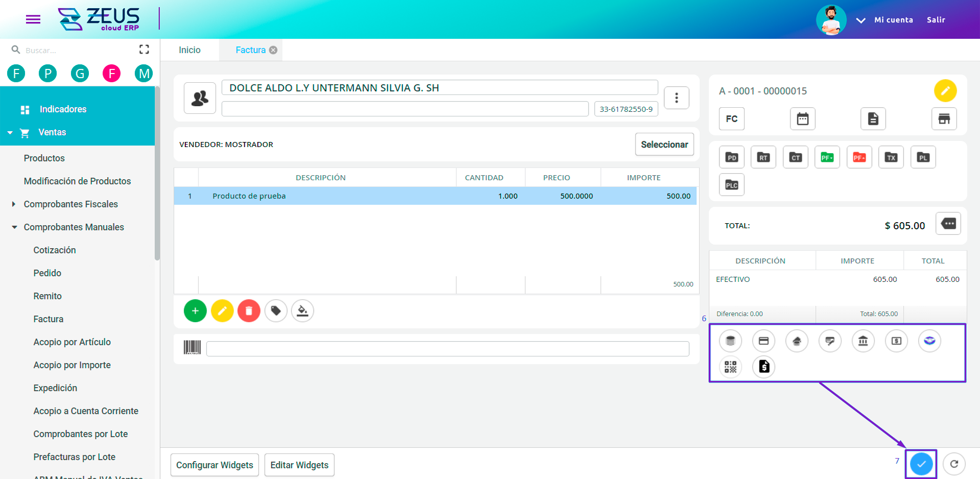
Task: Click the barcode input field below the product table
Action: click(448, 348)
